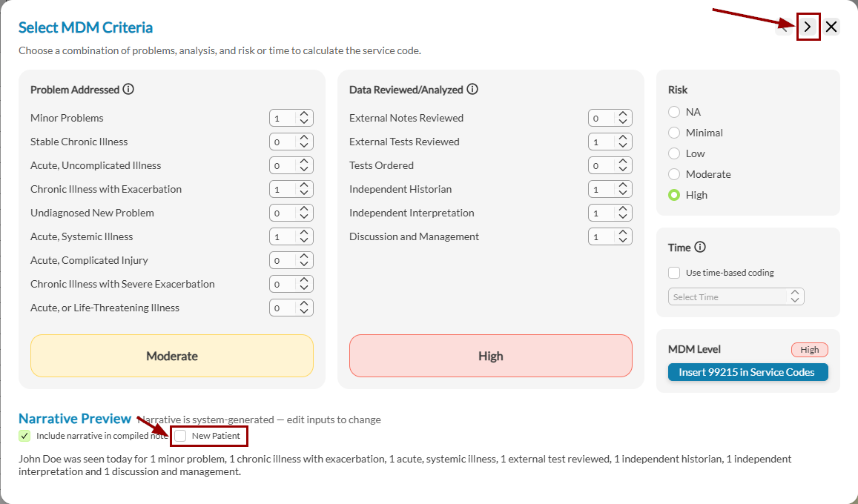Enable Use time-based coding checkbox
The width and height of the screenshot is (858, 504).
[674, 273]
